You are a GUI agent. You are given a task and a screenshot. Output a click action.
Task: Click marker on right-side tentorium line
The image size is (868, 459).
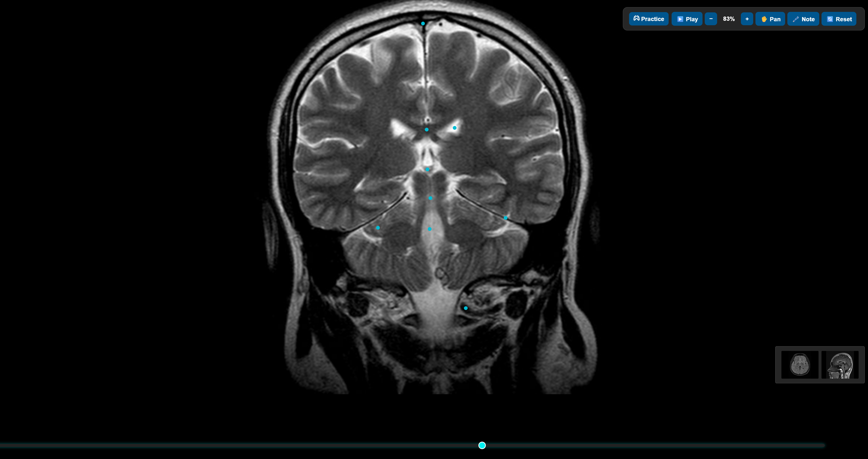(x=505, y=218)
